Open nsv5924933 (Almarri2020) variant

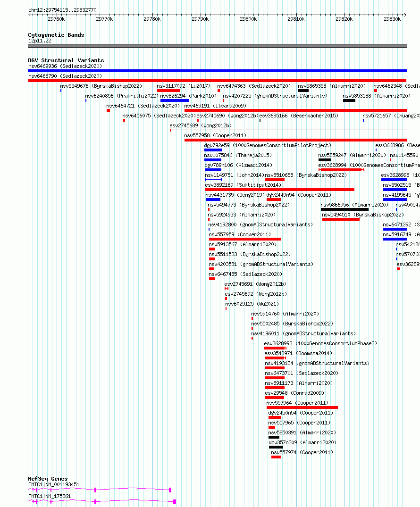[x=242, y=215]
